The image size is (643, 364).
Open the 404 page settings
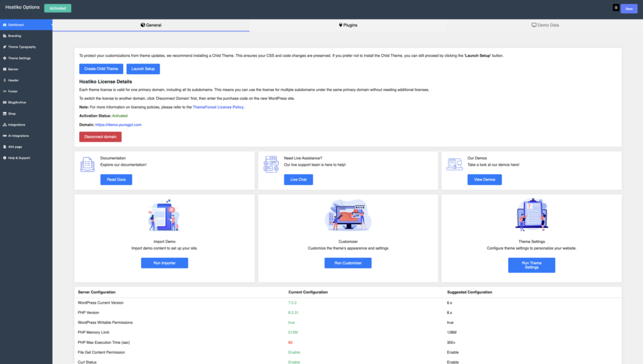coord(26,147)
